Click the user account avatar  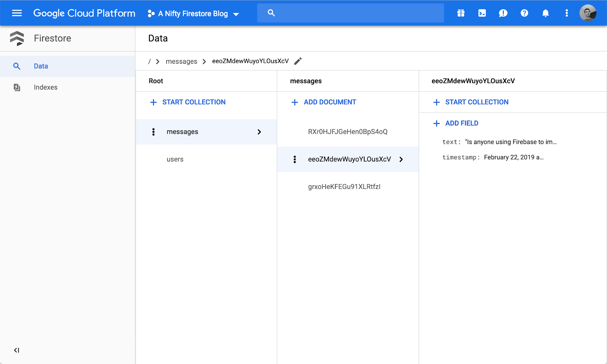(x=588, y=13)
